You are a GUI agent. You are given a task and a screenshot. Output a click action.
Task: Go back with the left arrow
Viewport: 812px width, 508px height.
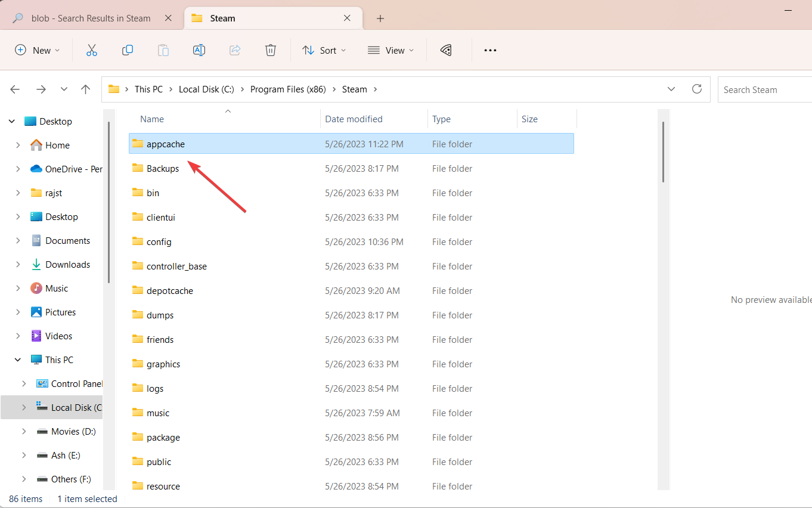(x=15, y=89)
